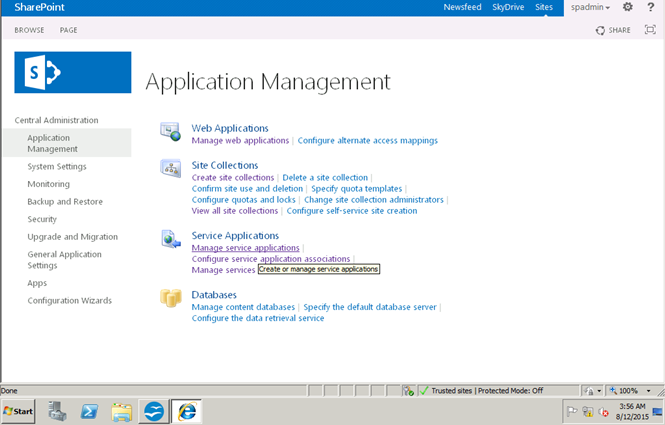Click the Action Center flag tray icon
This screenshot has width=665, height=425.
click(573, 411)
